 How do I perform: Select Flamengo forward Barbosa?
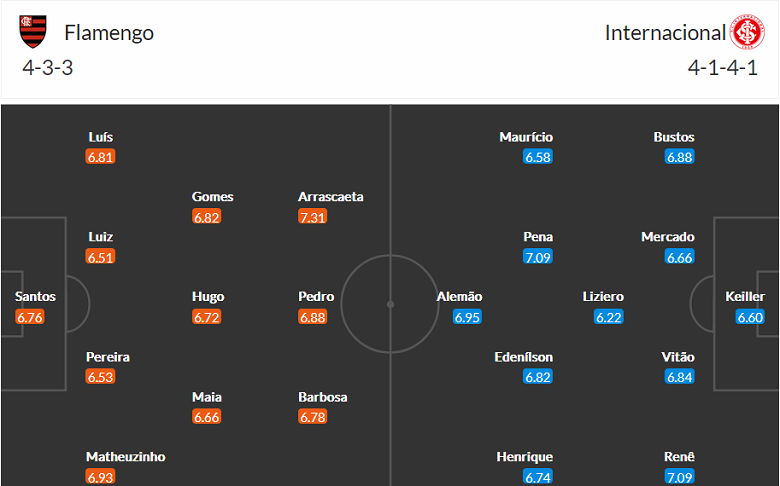pos(323,397)
